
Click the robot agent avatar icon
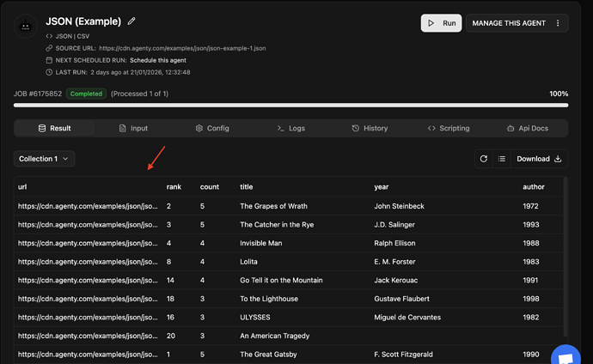coord(26,26)
